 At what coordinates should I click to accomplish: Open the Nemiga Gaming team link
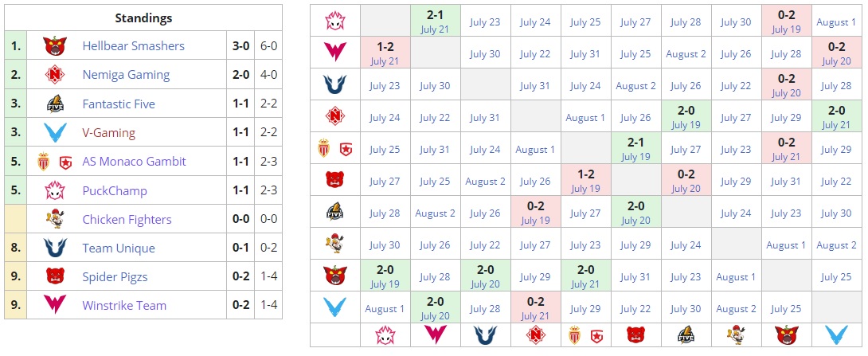pyautogui.click(x=126, y=75)
